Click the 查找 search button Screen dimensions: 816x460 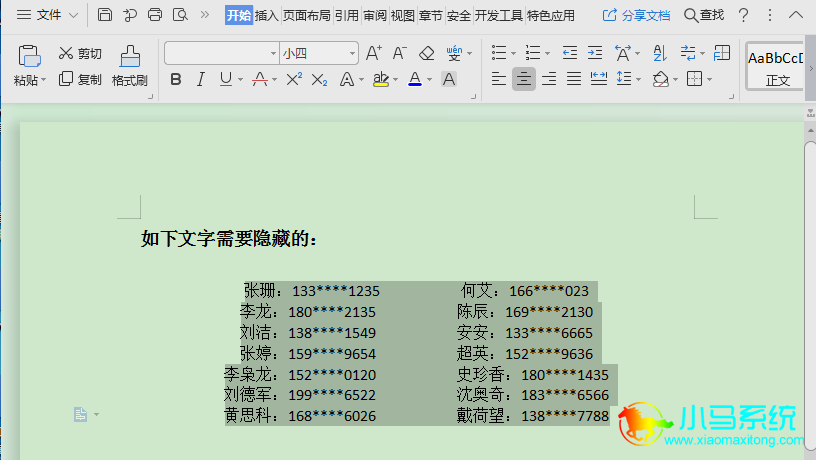click(x=704, y=15)
